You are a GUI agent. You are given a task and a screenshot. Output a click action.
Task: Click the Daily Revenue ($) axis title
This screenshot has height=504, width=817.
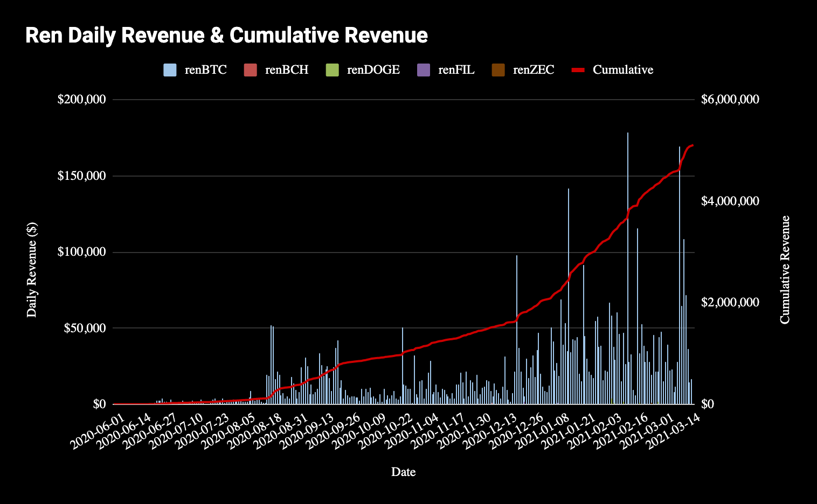[x=32, y=269]
